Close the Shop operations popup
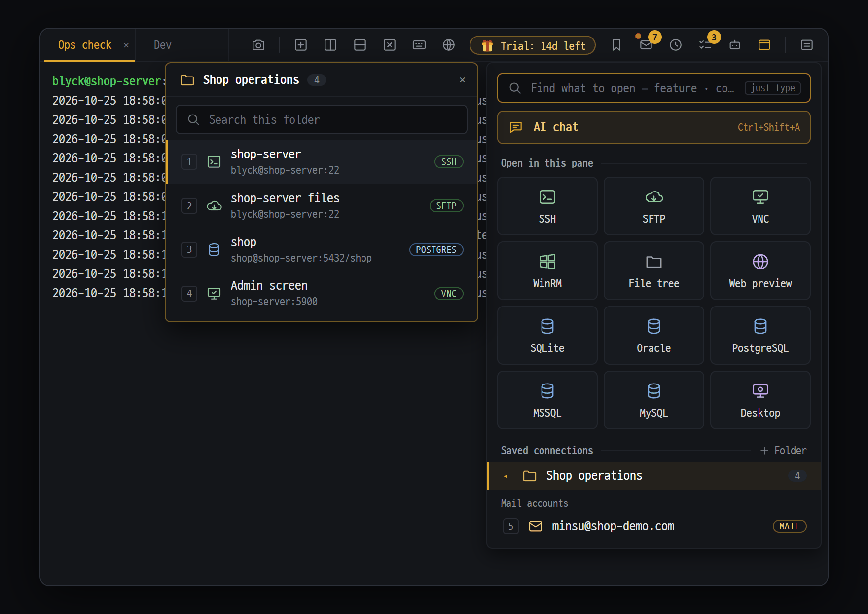Screen dimensions: 868x614 [x=462, y=80]
